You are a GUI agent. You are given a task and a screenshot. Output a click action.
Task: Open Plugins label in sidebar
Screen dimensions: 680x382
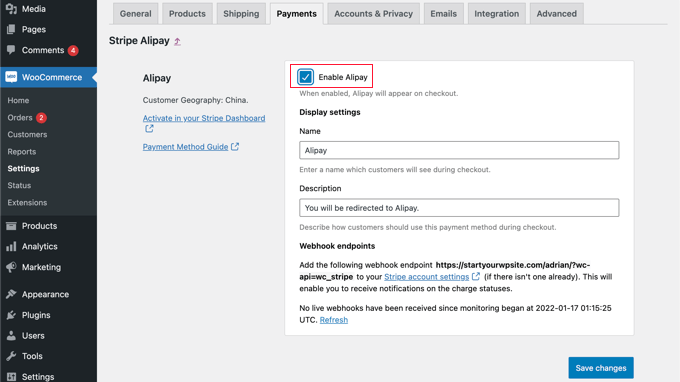point(36,315)
